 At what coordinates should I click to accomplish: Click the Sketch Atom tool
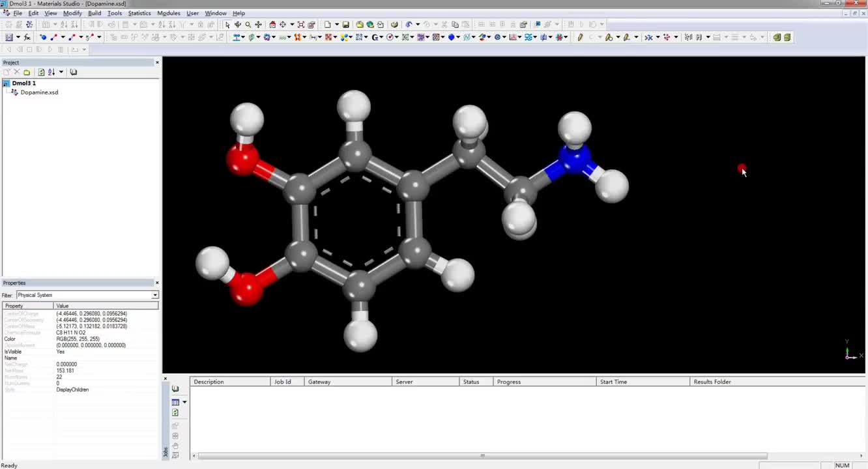(43, 37)
